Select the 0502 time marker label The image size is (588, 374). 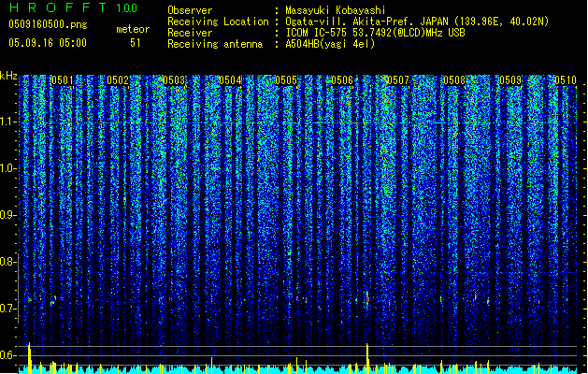pos(118,80)
